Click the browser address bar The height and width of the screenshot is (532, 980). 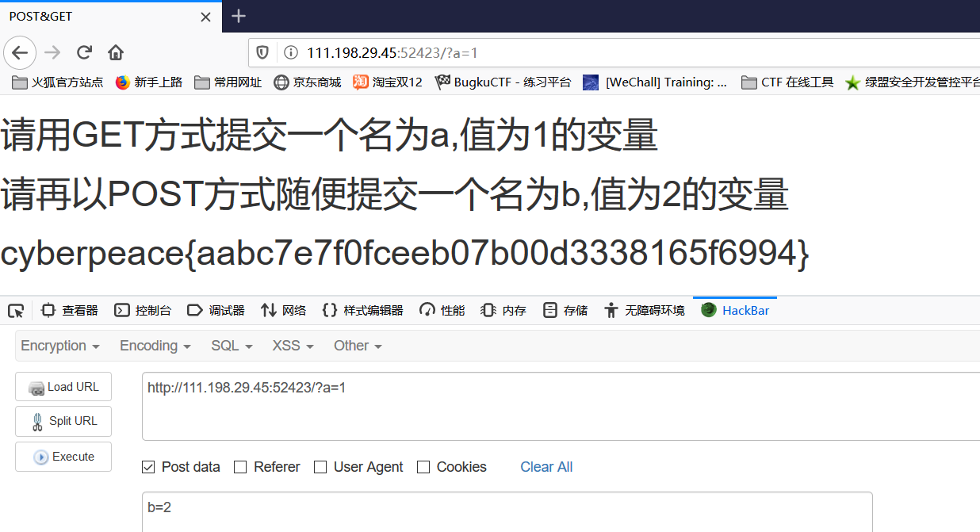click(614, 53)
